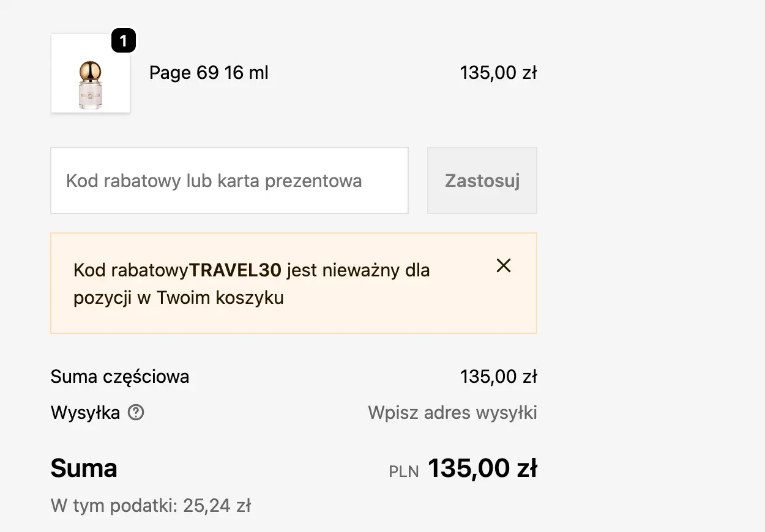Click the Suma częściowa label
This screenshot has width=765, height=532.
pyautogui.click(x=120, y=376)
